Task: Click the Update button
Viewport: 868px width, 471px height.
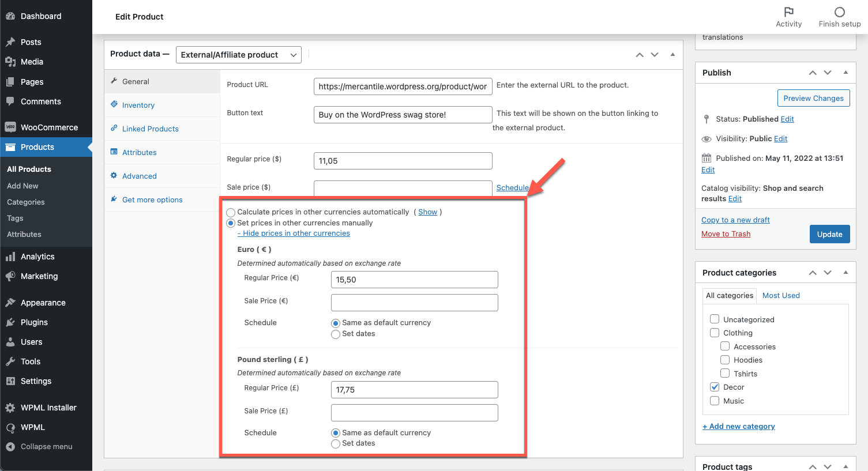Action: (x=829, y=234)
